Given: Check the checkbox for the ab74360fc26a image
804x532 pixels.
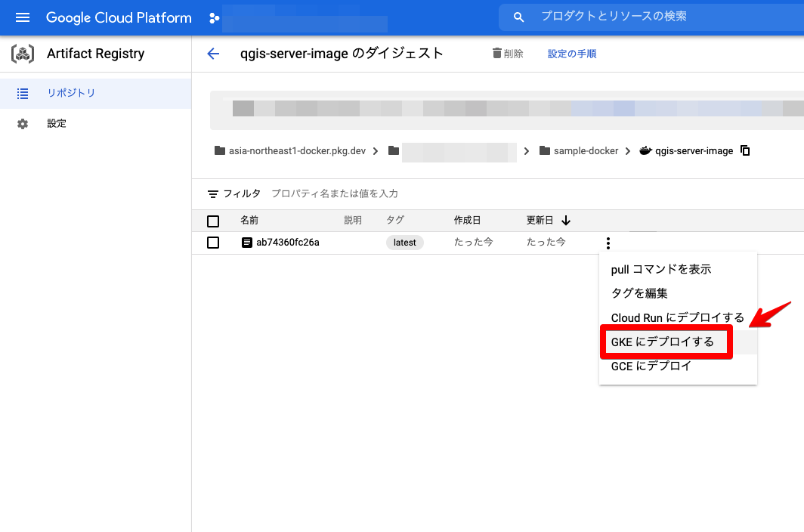Looking at the screenshot, I should [x=213, y=242].
